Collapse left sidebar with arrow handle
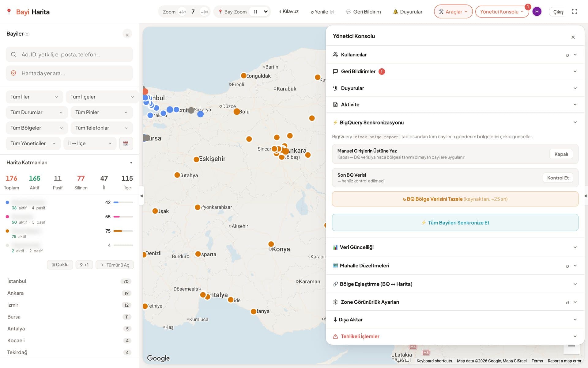This screenshot has width=588, height=368. [x=141, y=196]
